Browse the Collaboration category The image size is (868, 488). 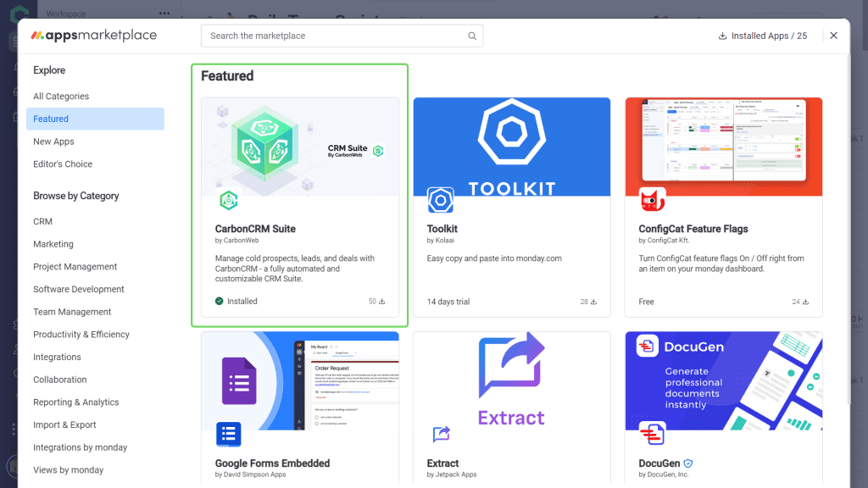(x=60, y=380)
